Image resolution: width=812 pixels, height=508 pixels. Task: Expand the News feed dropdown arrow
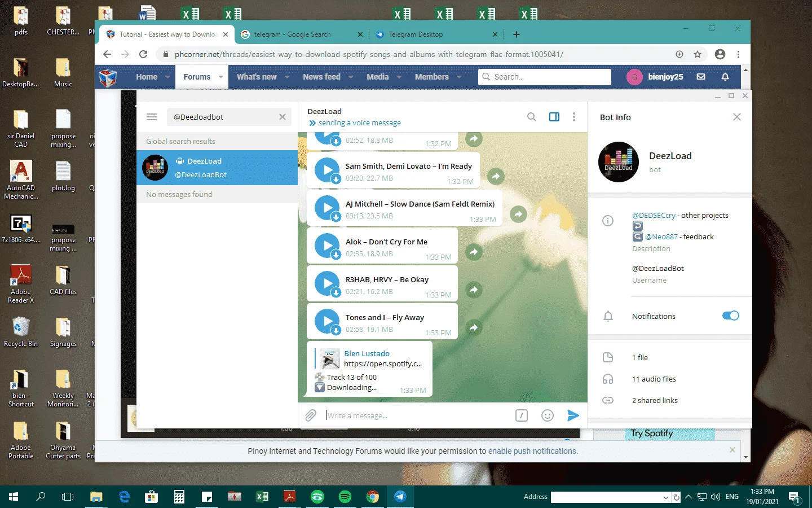point(351,77)
